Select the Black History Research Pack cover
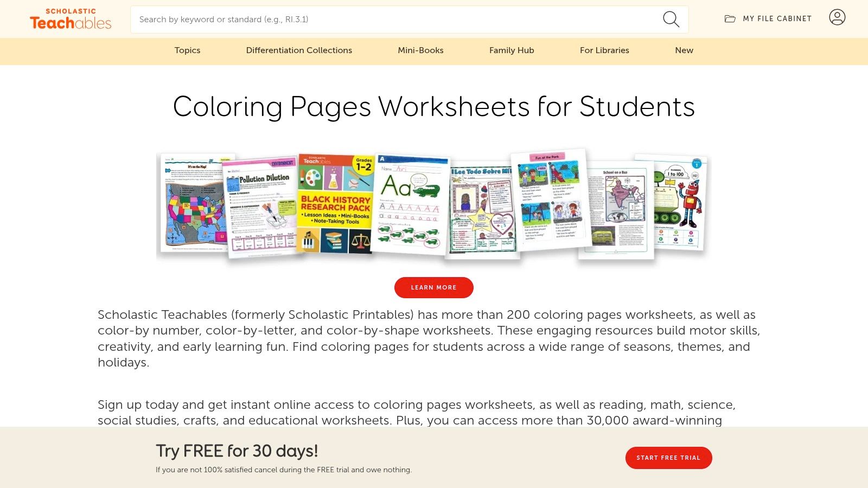The image size is (868, 488). tap(335, 206)
